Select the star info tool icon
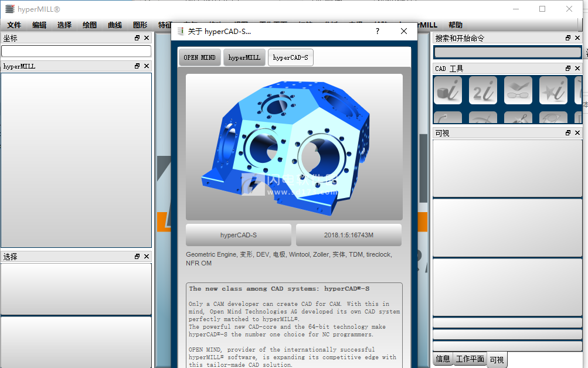Image resolution: width=588 pixels, height=368 pixels. 553,90
